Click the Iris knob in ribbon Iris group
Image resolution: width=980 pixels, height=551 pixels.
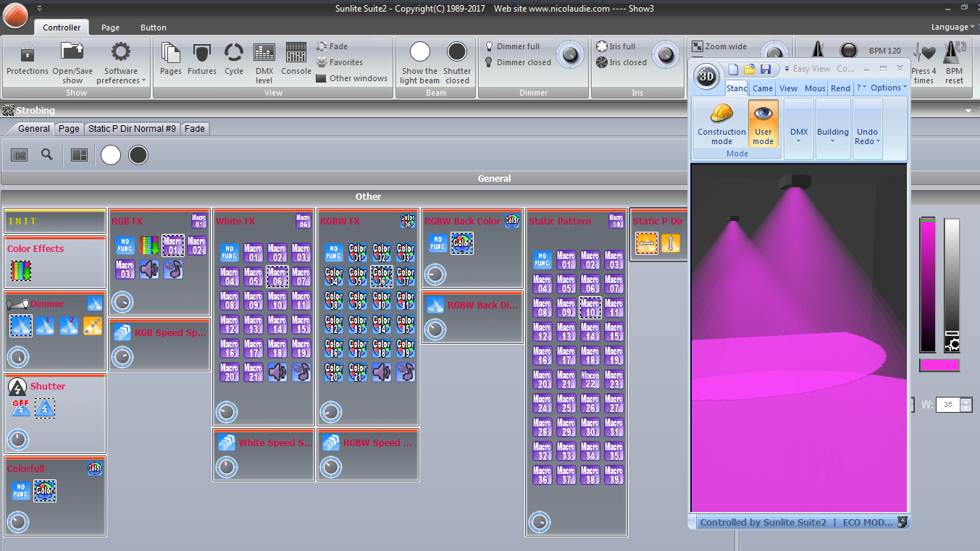coord(666,54)
